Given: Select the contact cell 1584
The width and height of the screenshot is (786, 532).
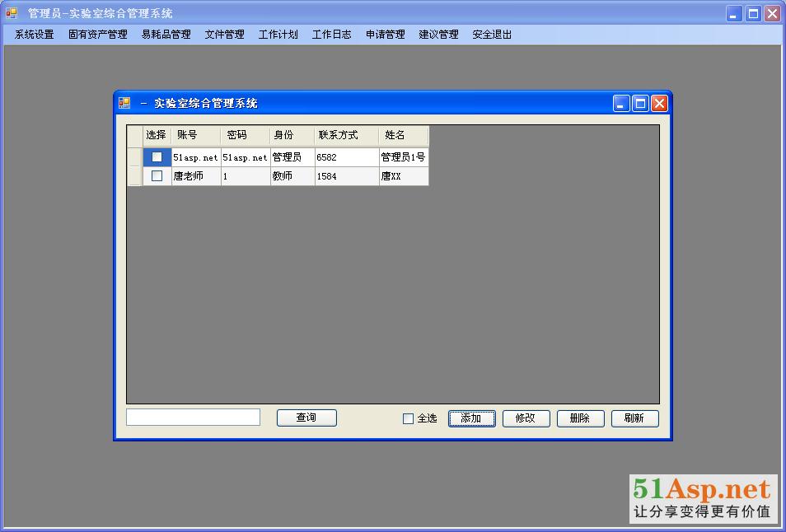Looking at the screenshot, I should click(347, 176).
